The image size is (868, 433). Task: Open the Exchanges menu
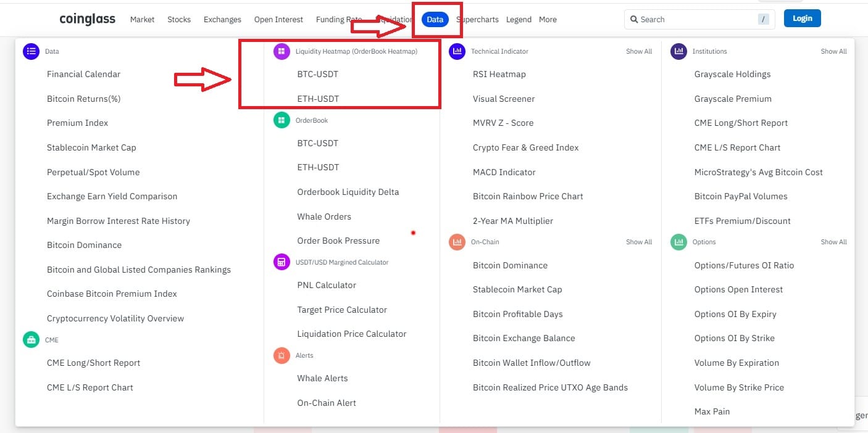point(222,20)
